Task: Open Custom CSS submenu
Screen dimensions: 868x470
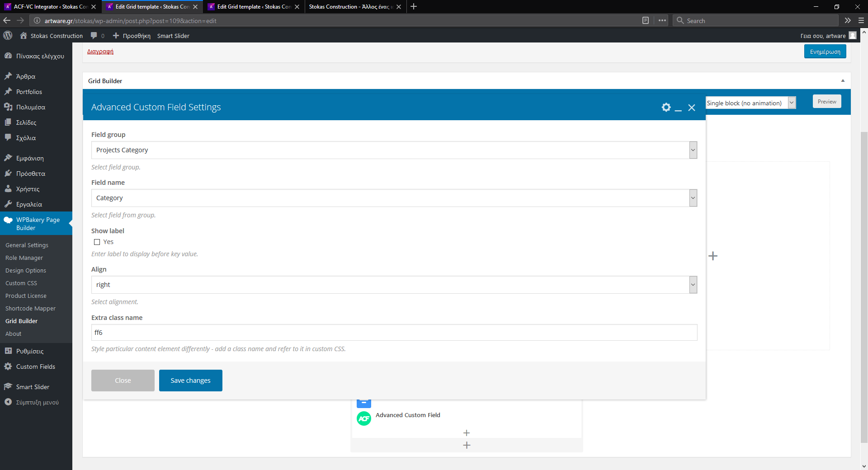Action: click(21, 283)
